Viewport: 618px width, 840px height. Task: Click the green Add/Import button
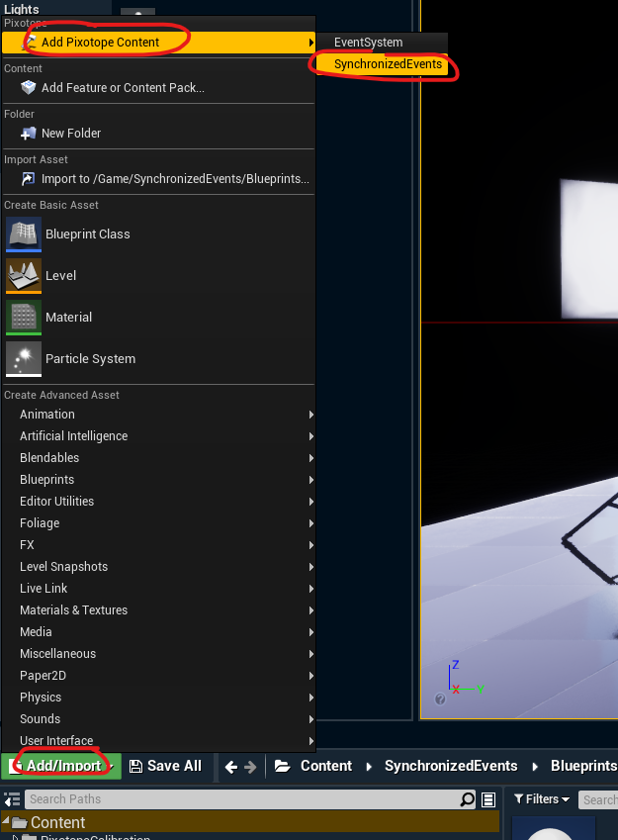(61, 766)
